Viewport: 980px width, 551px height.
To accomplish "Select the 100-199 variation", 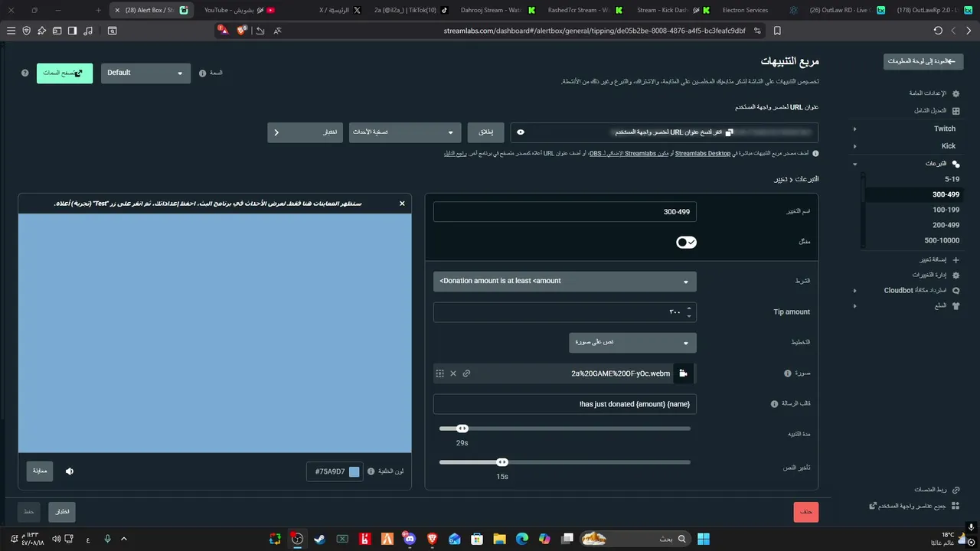I will (x=946, y=210).
